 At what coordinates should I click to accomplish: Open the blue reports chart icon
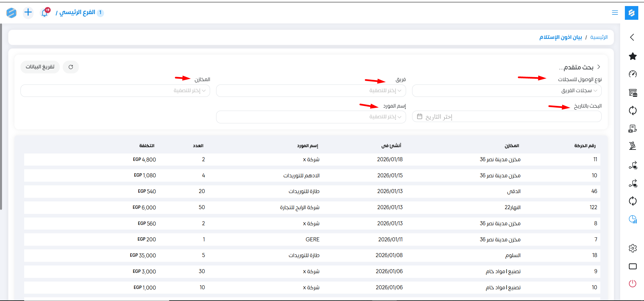(633, 220)
